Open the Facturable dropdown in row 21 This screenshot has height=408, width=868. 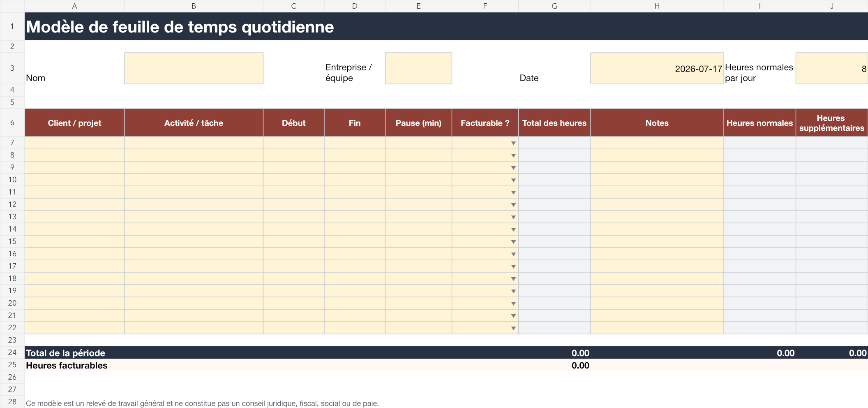point(513,316)
